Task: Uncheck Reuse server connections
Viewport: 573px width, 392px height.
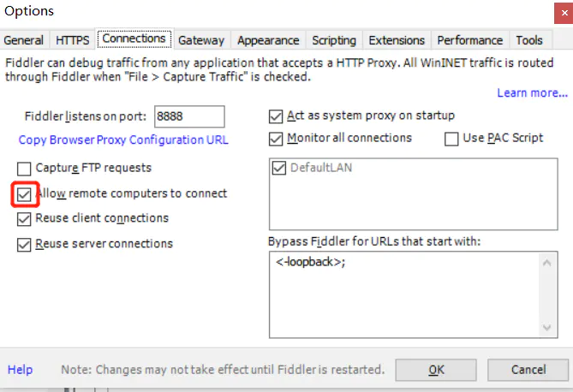Action: (24, 245)
